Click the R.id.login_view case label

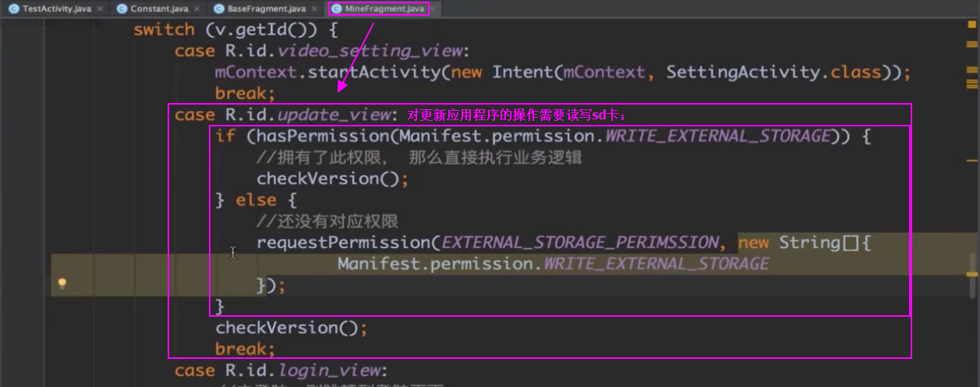(306, 370)
